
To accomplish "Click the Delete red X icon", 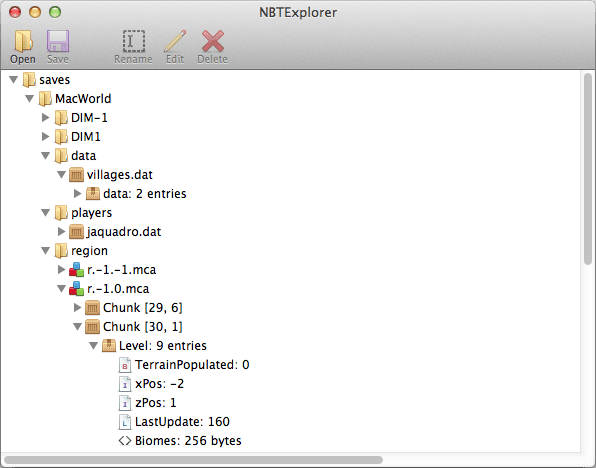I will point(212,41).
